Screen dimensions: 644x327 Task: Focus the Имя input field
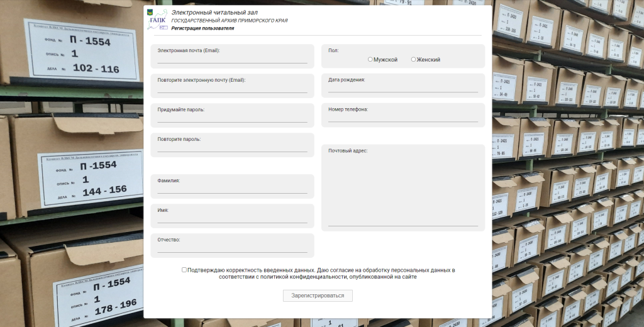click(232, 219)
